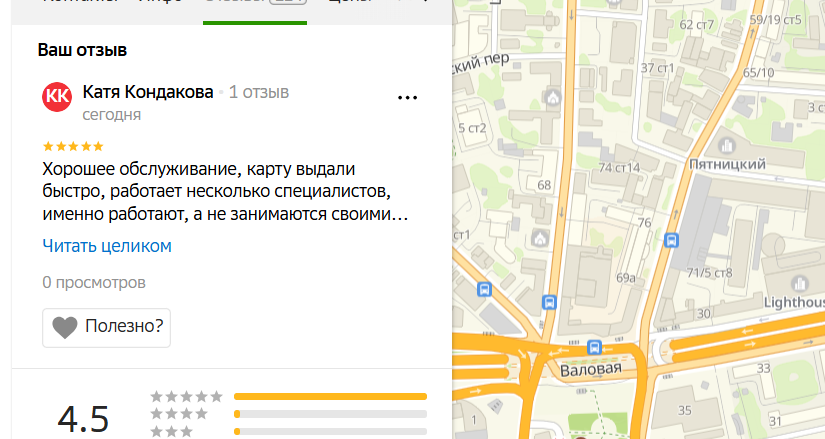Click the five gray stars rating row

[x=186, y=396]
